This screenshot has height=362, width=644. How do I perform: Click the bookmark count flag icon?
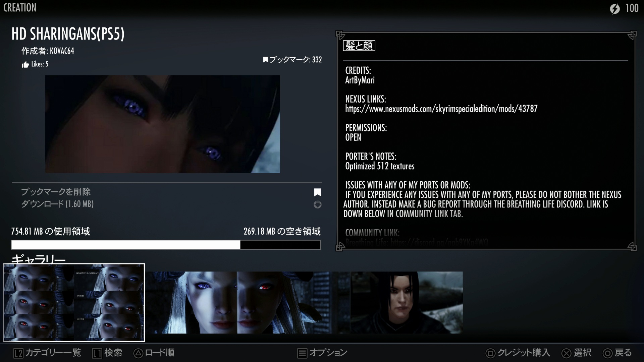click(266, 60)
